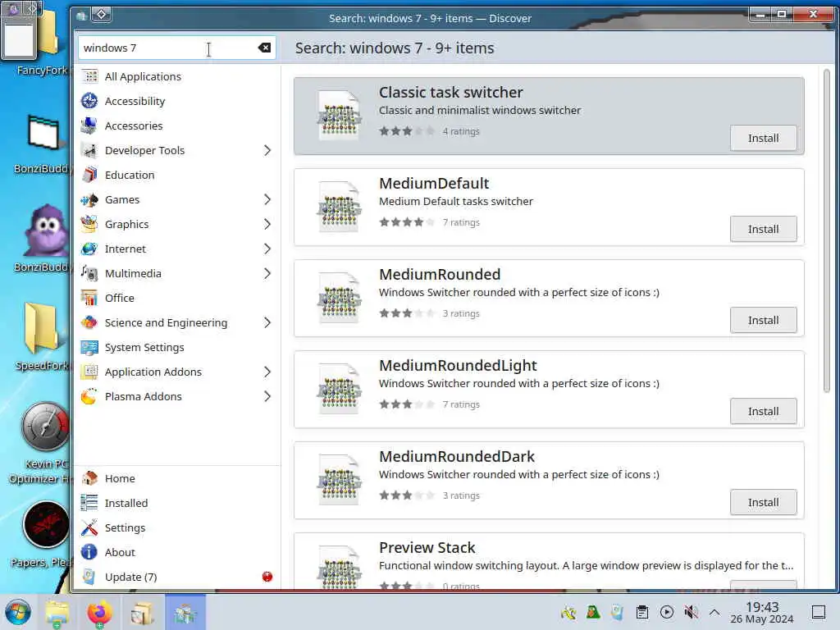This screenshot has height=630, width=840.
Task: Show hidden system tray icons arrow
Action: (714, 612)
